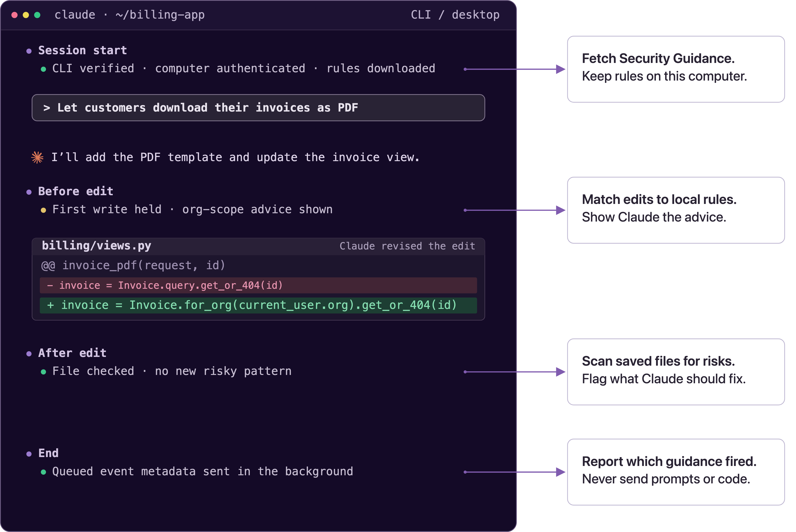Click the removed line 'Invoice.query.get_or_404(id)'

pos(258,285)
